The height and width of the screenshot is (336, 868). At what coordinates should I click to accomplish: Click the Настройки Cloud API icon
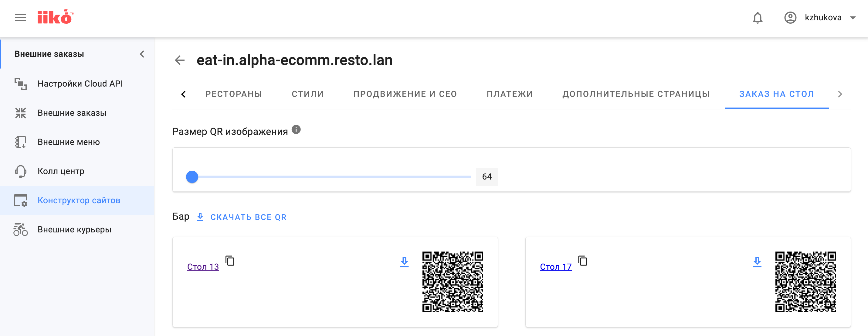point(21,84)
